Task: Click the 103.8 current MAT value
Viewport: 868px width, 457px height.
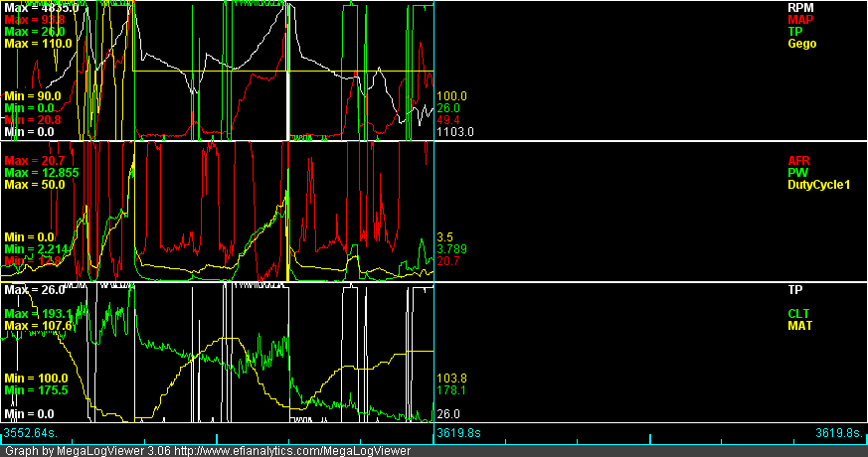Action: click(451, 379)
